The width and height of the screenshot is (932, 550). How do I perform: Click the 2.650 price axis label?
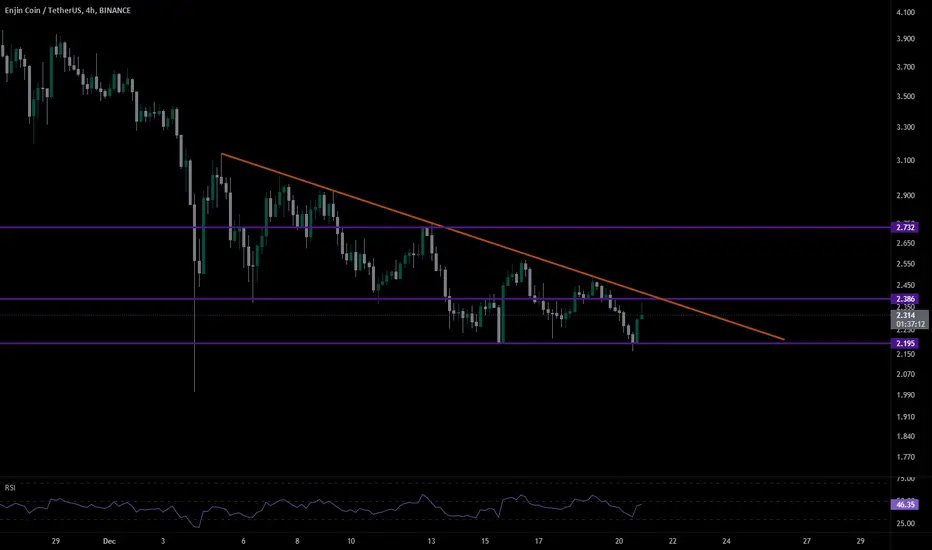tap(905, 243)
